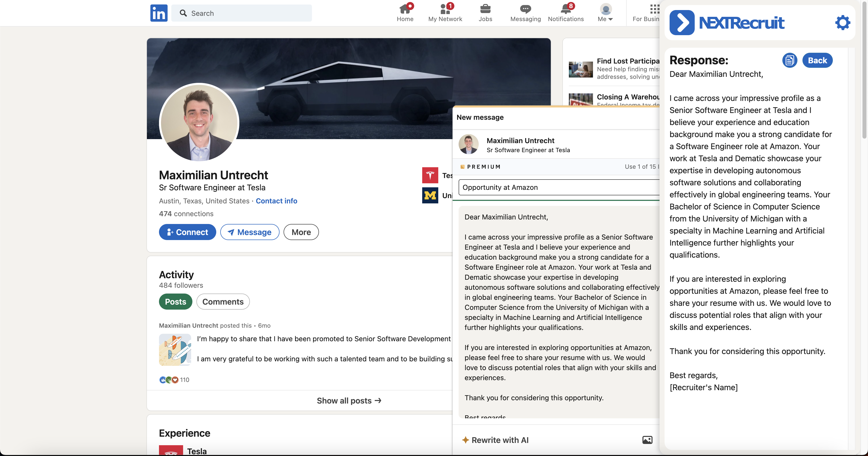The height and width of the screenshot is (456, 868).
Task: Click '[Recruiter's Name]' placeholder in response
Action: 703,387
